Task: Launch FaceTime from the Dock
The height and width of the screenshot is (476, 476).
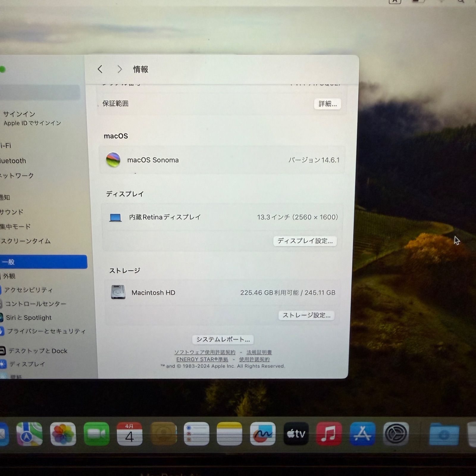Action: [96, 434]
